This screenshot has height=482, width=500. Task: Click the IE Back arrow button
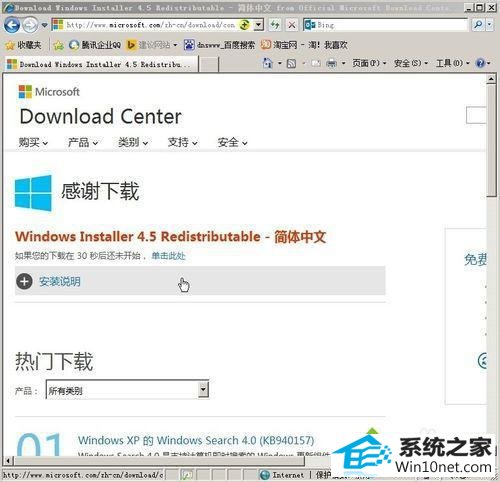tap(12, 25)
